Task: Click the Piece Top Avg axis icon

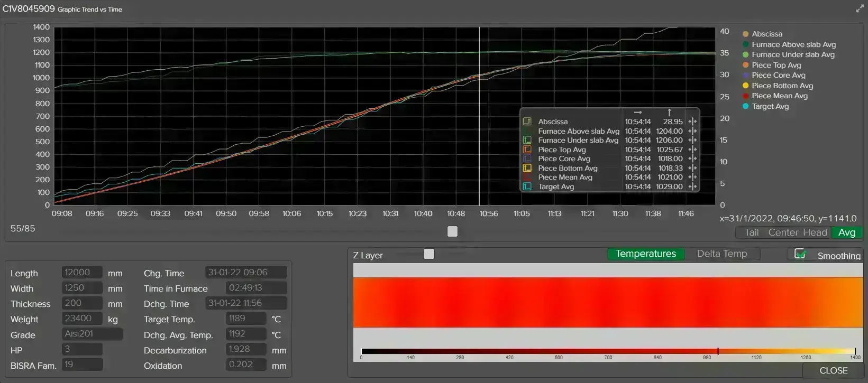Action: [527, 150]
